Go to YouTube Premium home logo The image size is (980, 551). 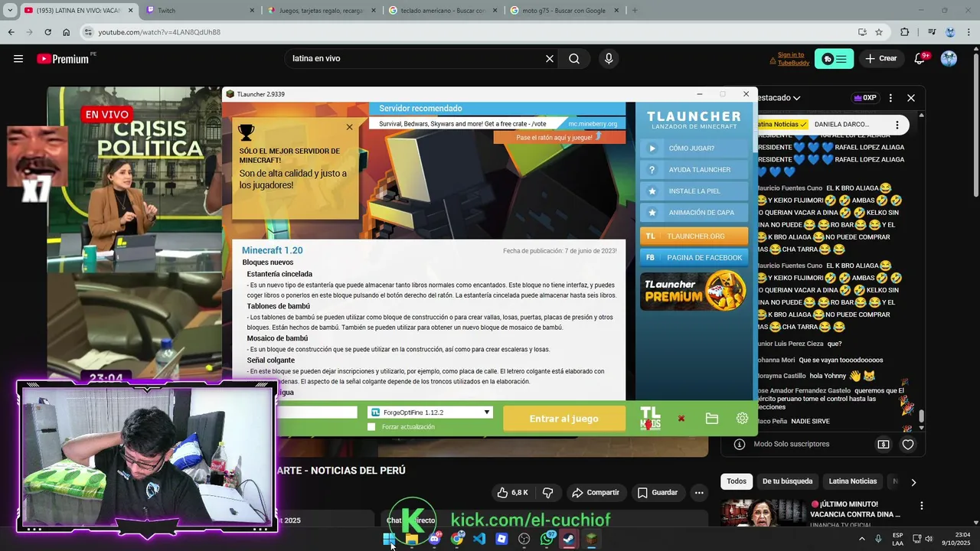pos(63,59)
